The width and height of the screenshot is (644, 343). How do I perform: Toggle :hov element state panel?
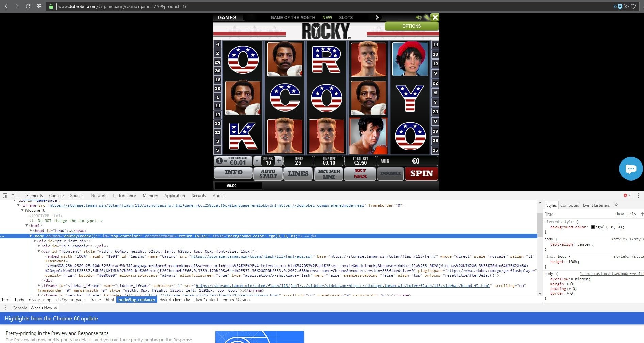[x=619, y=214]
